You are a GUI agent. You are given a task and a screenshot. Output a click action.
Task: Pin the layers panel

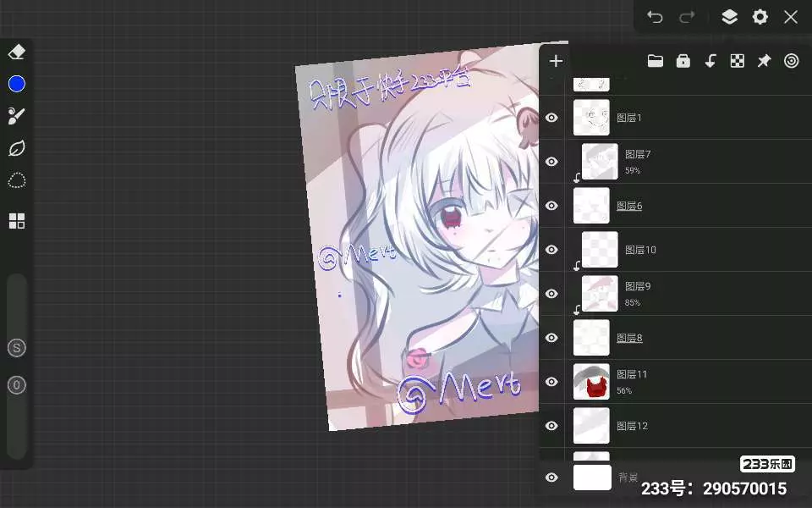765,61
